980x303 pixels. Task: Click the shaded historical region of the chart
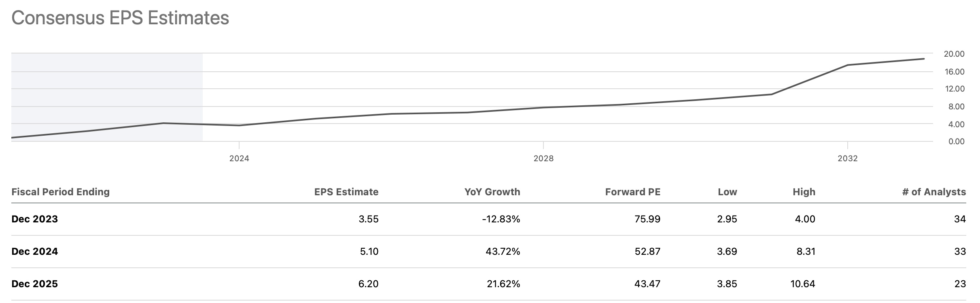coord(107,97)
